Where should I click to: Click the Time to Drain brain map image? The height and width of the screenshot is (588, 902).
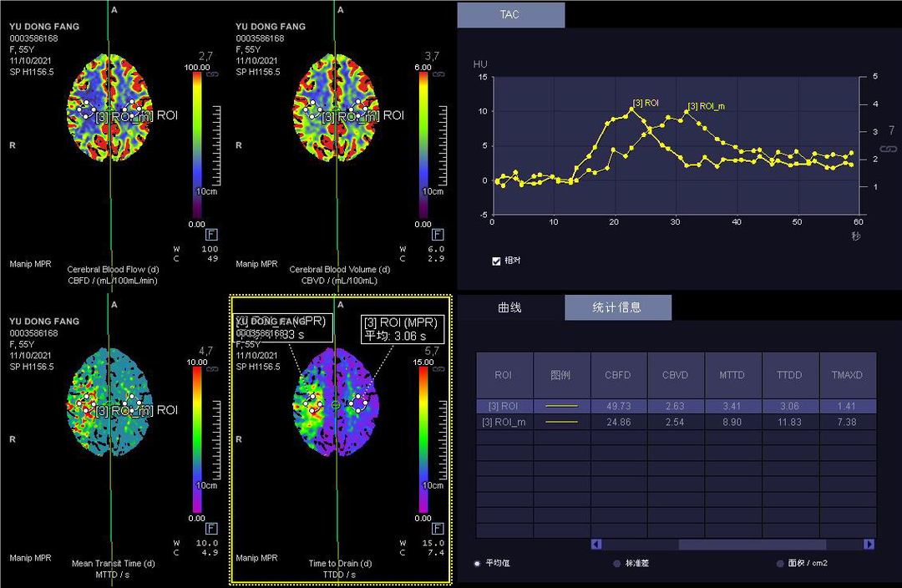[x=336, y=402]
